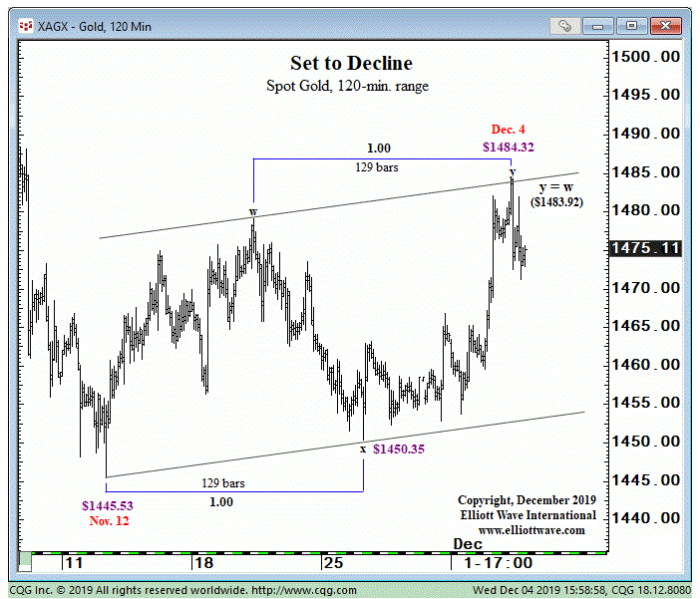Screen dimensions: 700x599
Task: Click the 18 date marker on time axis
Action: pyautogui.click(x=204, y=563)
